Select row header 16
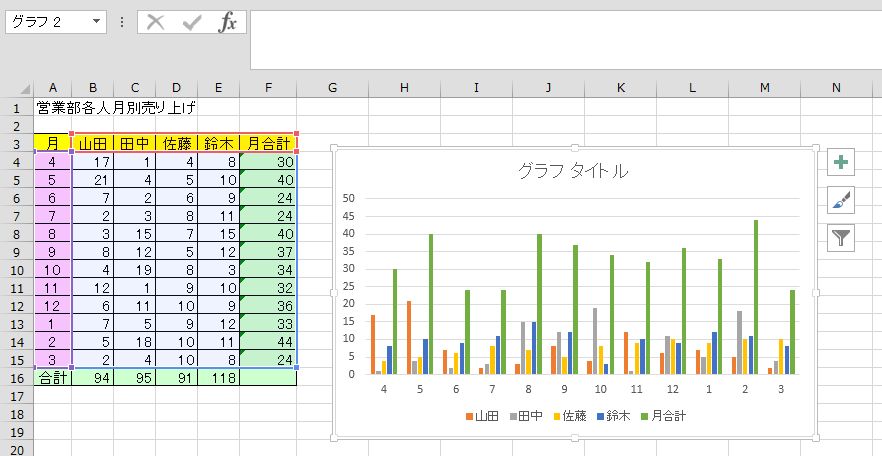This screenshot has width=882, height=456. [17, 378]
